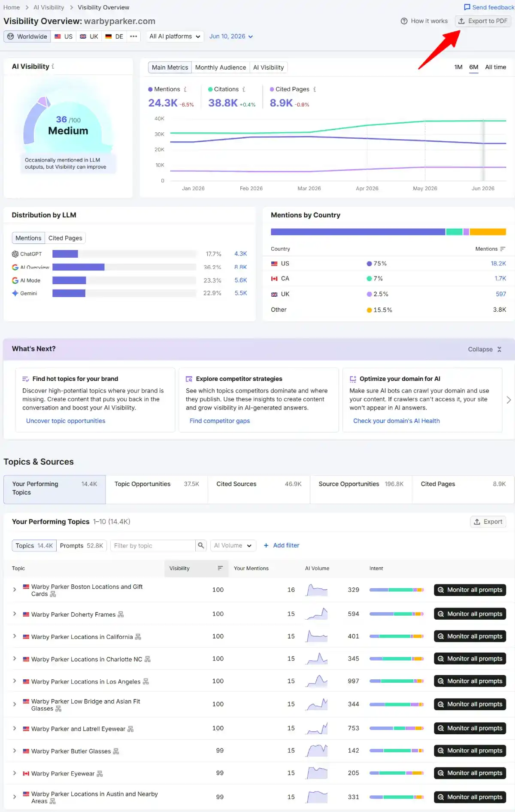Expand the Low Bridge and Asian Fit row

click(14, 704)
